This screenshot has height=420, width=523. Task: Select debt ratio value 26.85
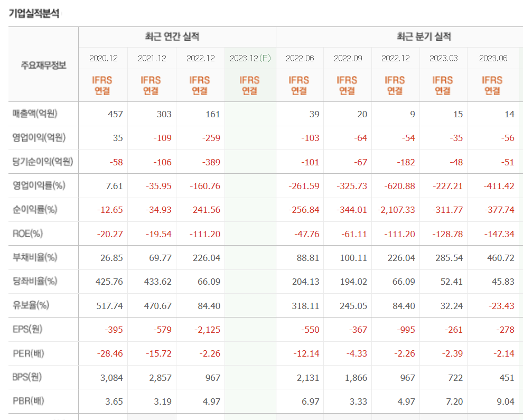[x=112, y=258]
